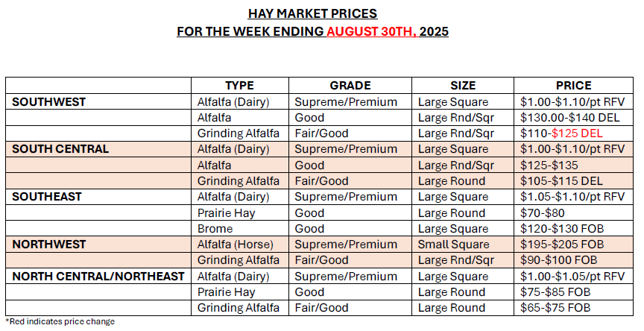Click the SOUTHEAST region cell
This screenshot has height=331, width=644.
[47, 197]
